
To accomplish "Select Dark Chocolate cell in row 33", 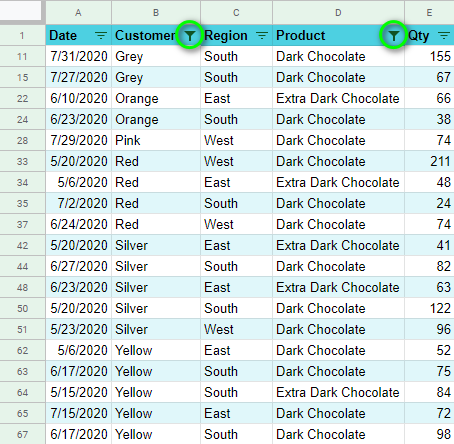I will point(338,161).
